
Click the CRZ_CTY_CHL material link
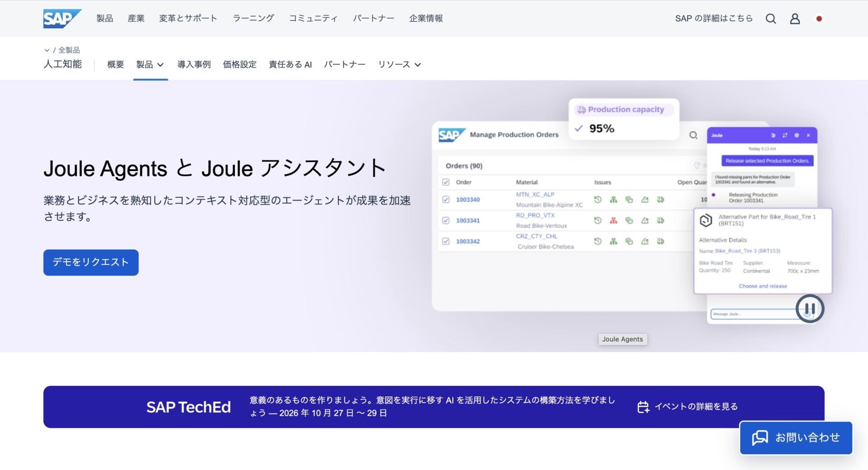(x=537, y=236)
